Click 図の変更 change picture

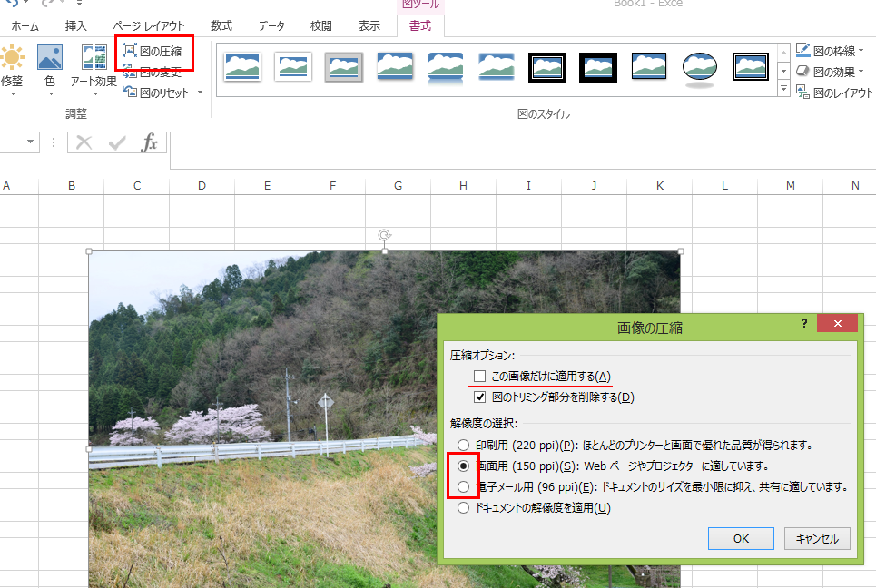coord(153,72)
